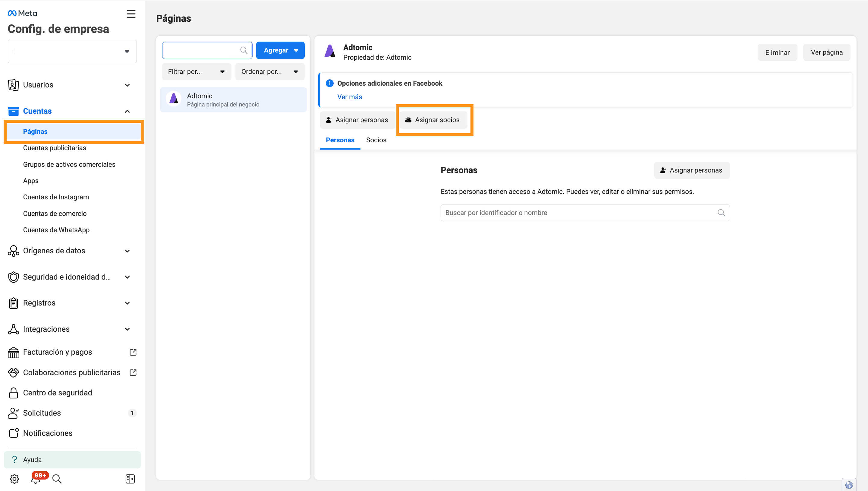This screenshot has height=491, width=868.
Task: Open Apps in the sidebar
Action: pyautogui.click(x=31, y=181)
